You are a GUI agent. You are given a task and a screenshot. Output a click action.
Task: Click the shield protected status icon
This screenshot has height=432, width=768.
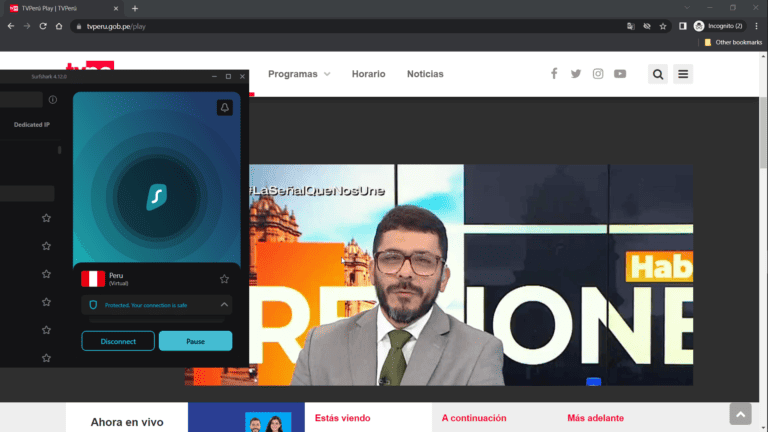click(93, 305)
